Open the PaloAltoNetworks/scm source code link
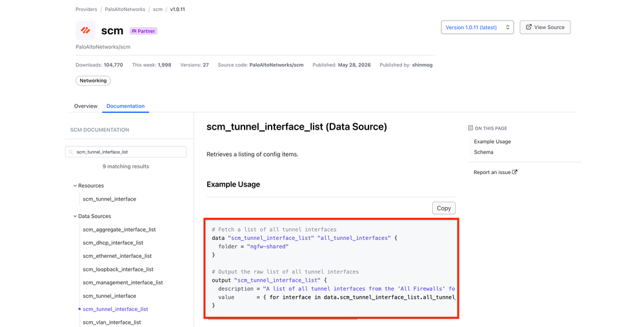Screen dimensions: 644x327 pyautogui.click(x=276, y=65)
